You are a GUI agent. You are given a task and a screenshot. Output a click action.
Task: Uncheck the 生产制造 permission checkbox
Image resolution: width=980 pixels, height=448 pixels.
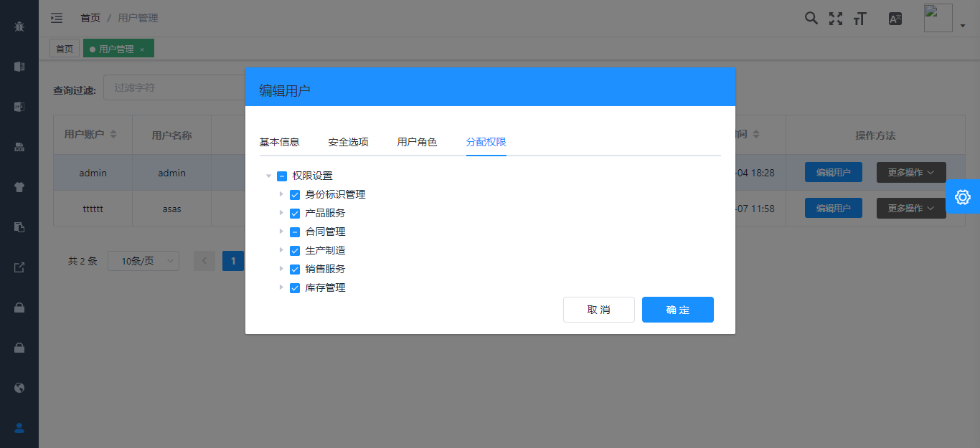click(x=295, y=250)
